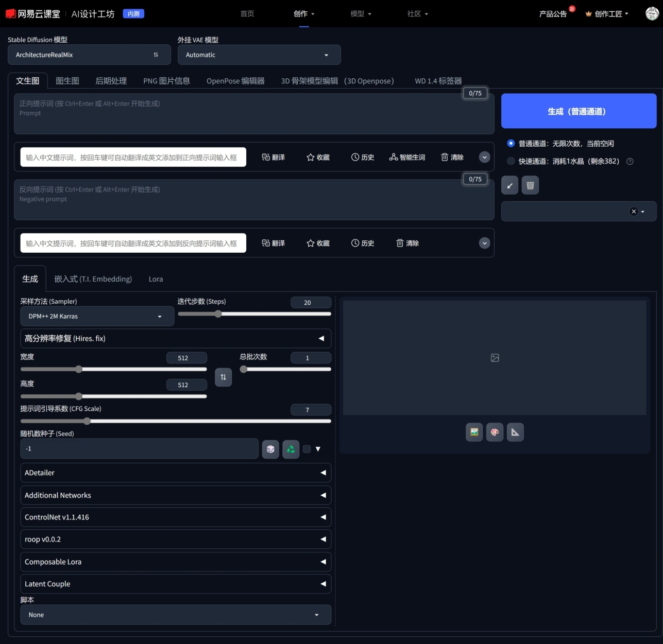Expand the roop v0.0.2 section
The image size is (663, 644).
pyautogui.click(x=176, y=539)
